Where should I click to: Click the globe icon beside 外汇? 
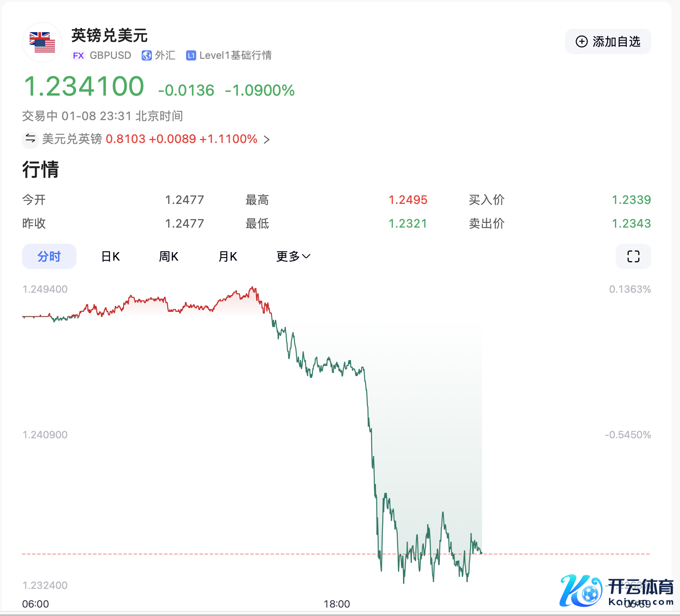(146, 55)
